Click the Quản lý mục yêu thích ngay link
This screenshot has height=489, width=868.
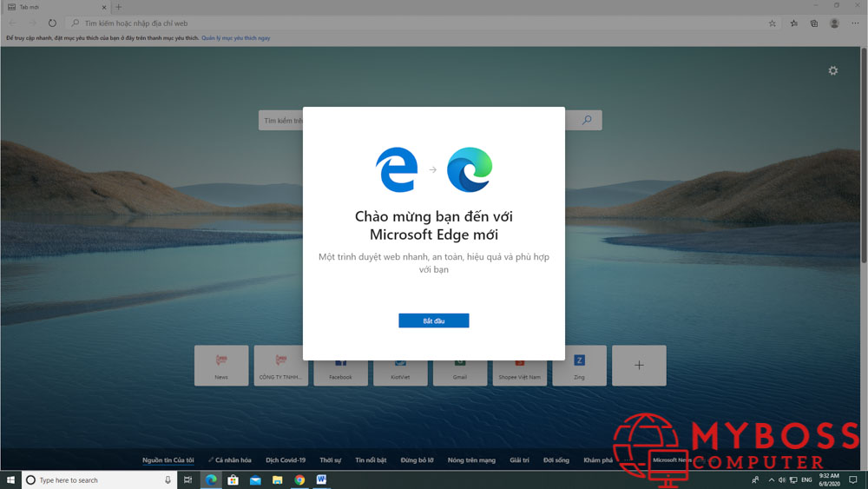pyautogui.click(x=236, y=38)
